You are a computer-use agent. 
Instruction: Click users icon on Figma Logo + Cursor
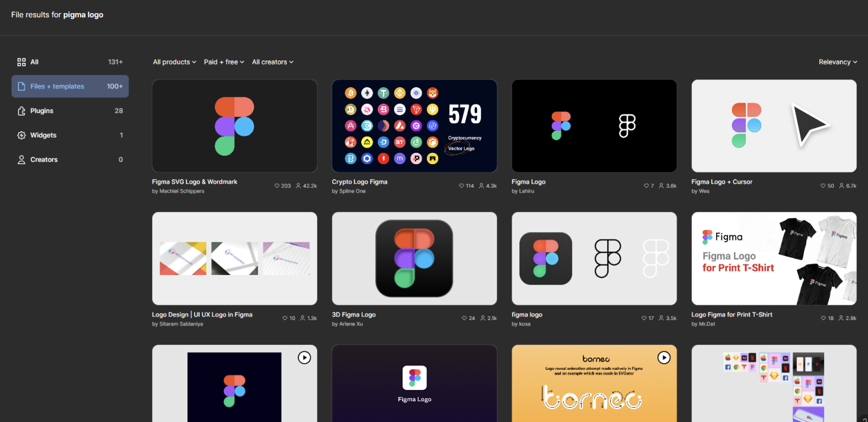coord(841,186)
